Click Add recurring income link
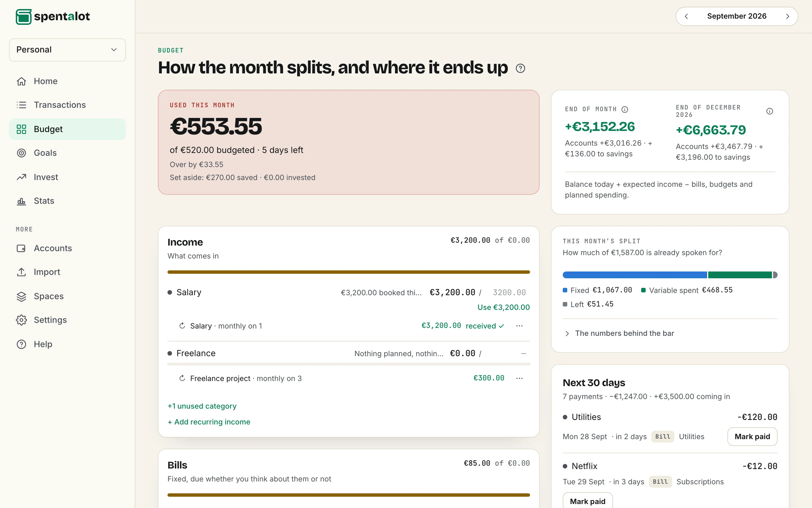The image size is (812, 508). tap(209, 422)
